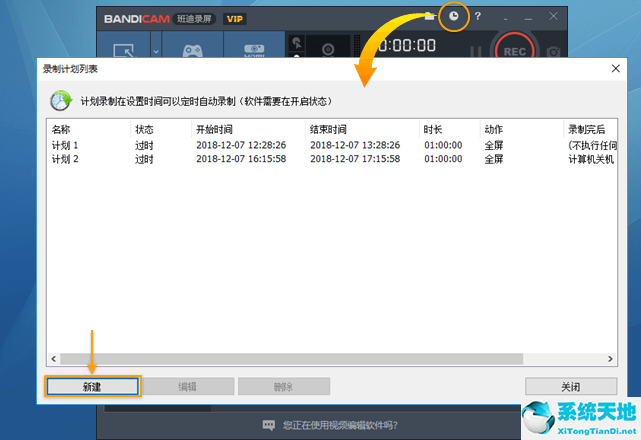Click the 全屏 action of 计划 2

(494, 159)
